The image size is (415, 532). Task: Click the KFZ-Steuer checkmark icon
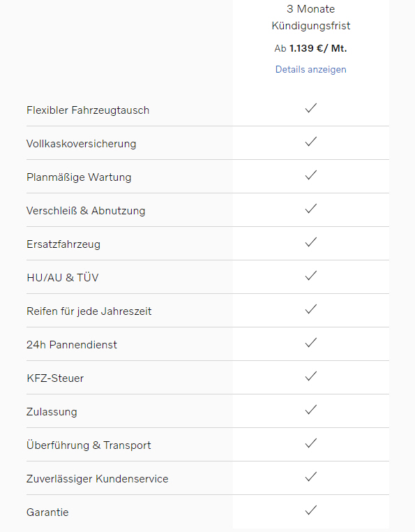(x=311, y=376)
